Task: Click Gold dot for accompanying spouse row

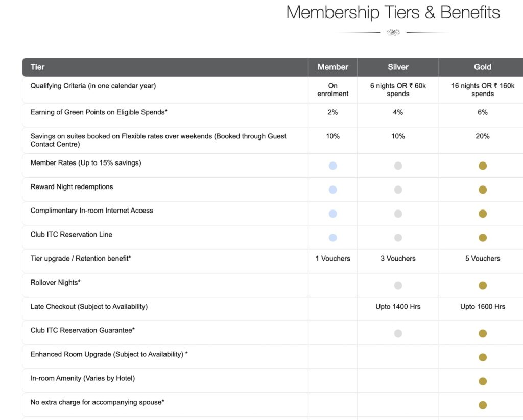Action: (483, 405)
